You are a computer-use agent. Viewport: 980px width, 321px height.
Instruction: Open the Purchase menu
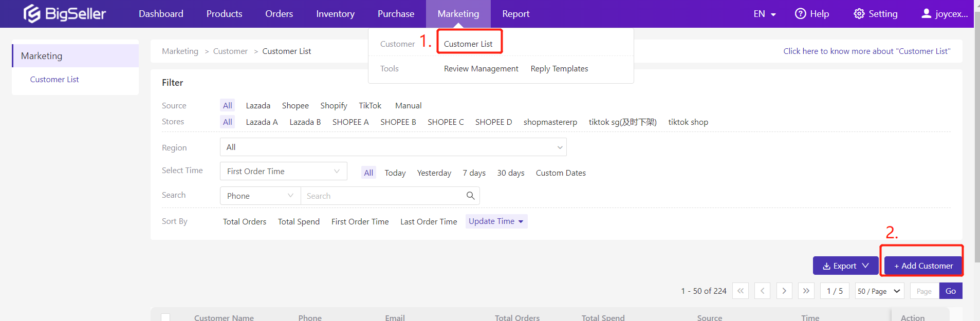tap(396, 14)
